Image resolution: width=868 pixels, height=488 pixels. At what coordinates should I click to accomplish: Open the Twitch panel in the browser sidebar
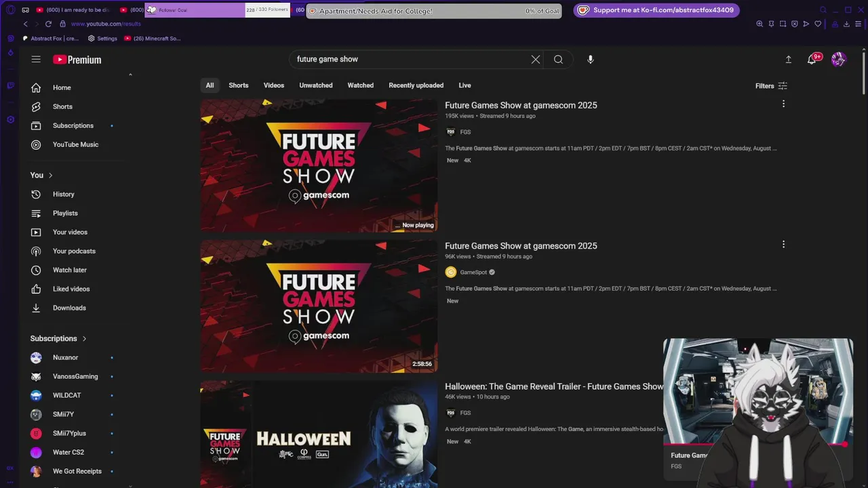tap(10, 85)
